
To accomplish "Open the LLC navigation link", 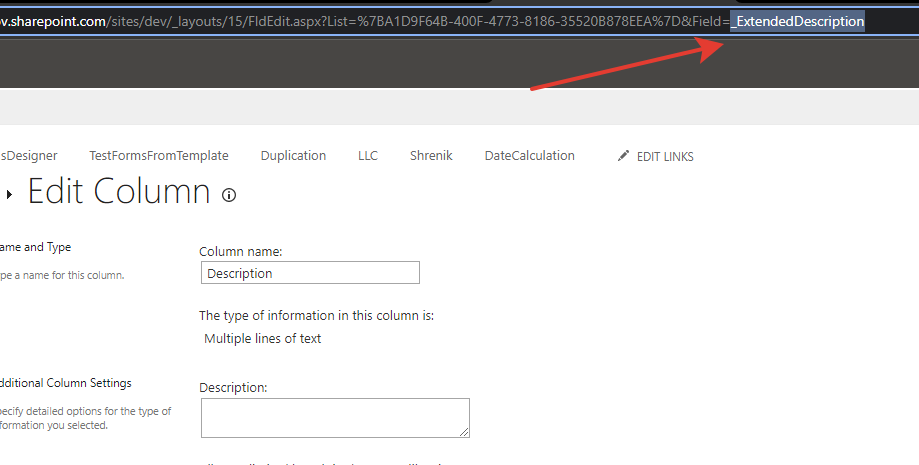I will click(368, 156).
